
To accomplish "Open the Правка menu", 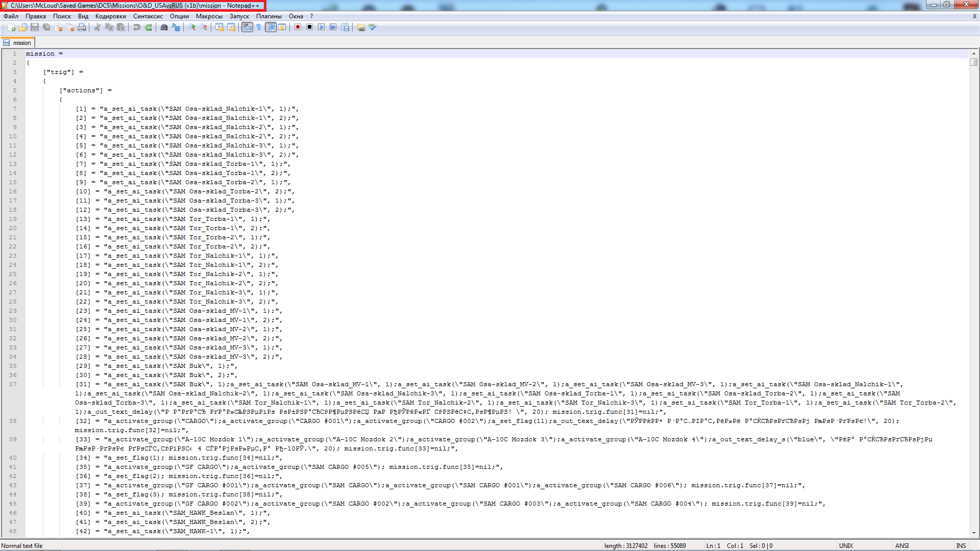I will pos(36,16).
